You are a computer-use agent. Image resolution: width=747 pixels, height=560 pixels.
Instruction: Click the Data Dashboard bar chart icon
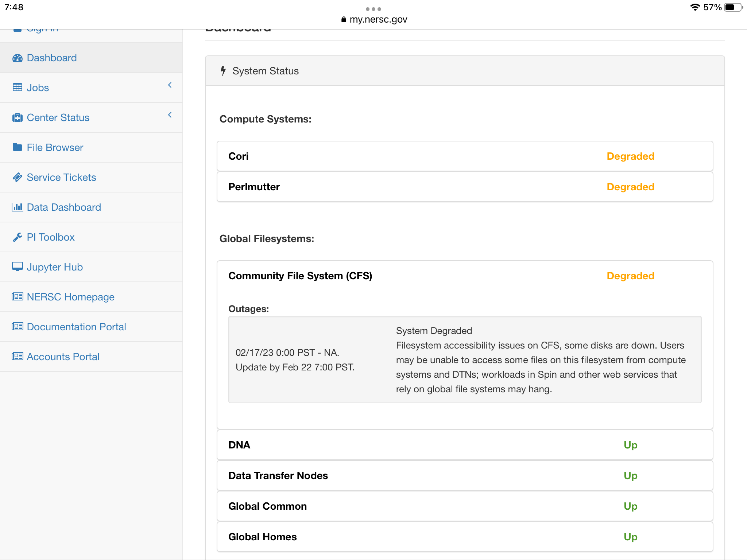[17, 207]
